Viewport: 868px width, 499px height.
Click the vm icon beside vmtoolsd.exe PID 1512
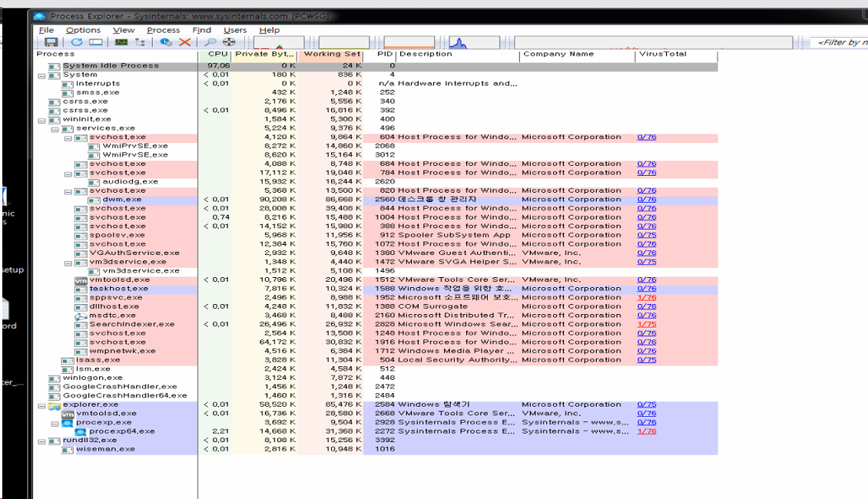tap(81, 280)
